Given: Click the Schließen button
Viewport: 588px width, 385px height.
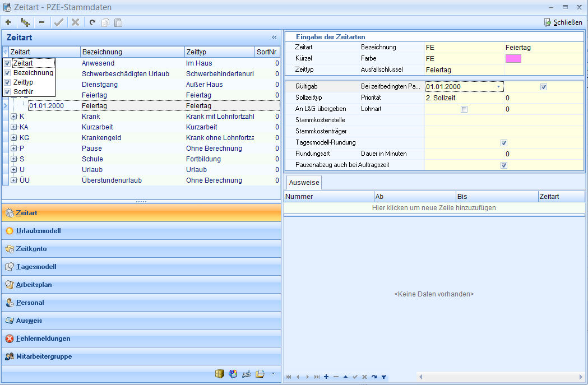Looking at the screenshot, I should tap(564, 22).
